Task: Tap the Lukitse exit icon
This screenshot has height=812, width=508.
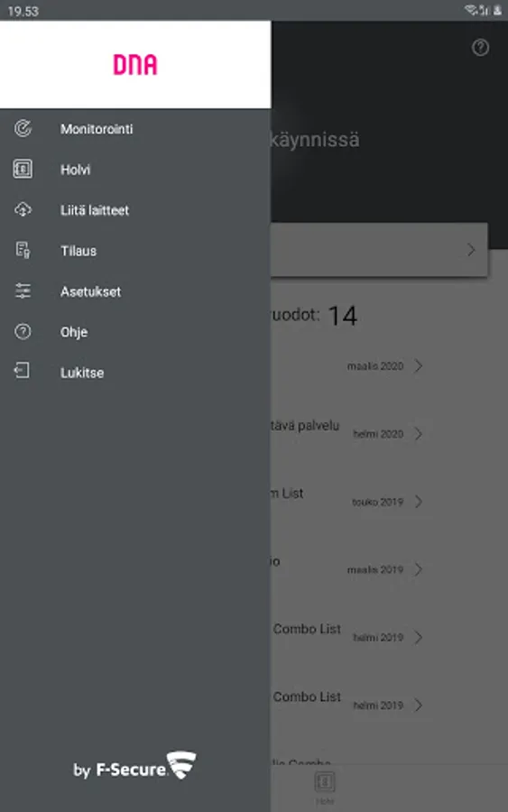Action: (x=22, y=371)
